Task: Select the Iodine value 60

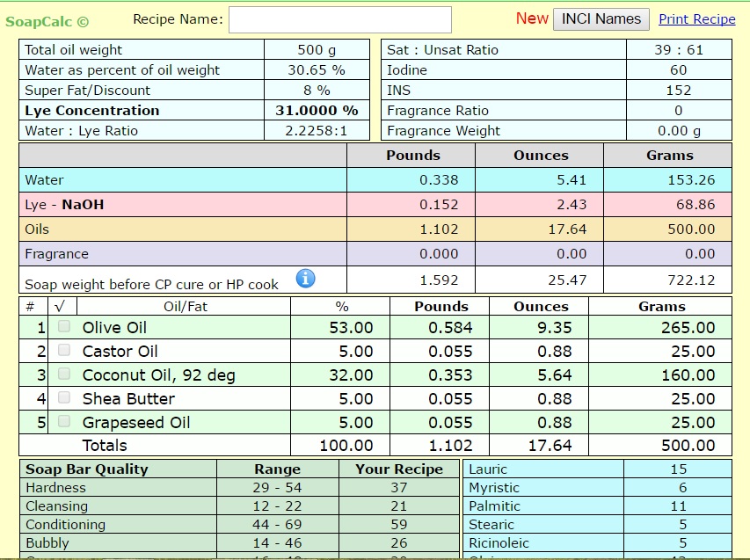Action: 679,69
